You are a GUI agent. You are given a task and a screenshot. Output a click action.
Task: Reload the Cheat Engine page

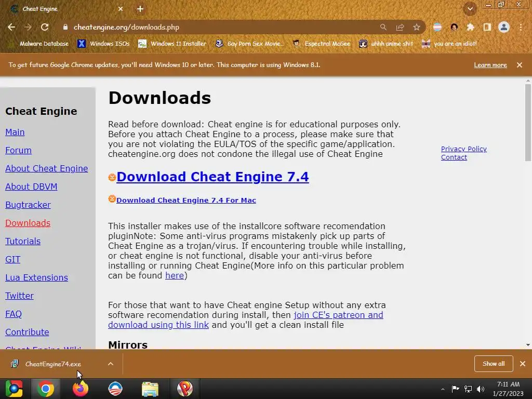click(x=45, y=27)
